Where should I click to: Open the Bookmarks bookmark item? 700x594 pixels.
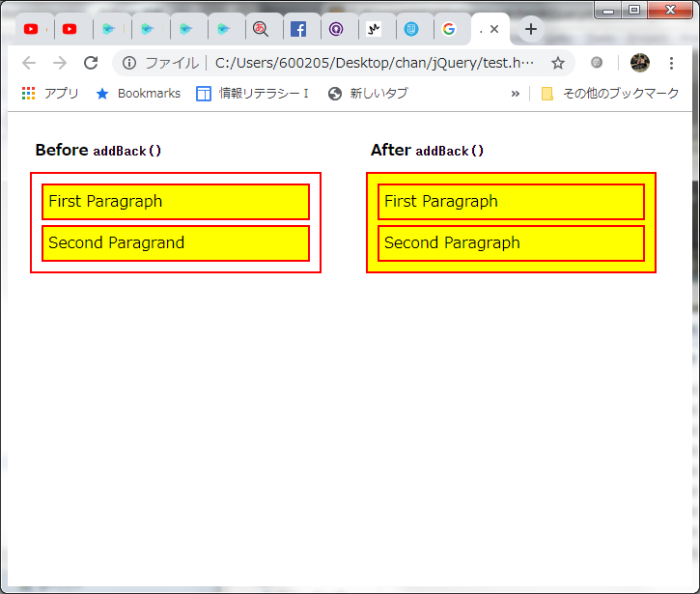pos(138,94)
